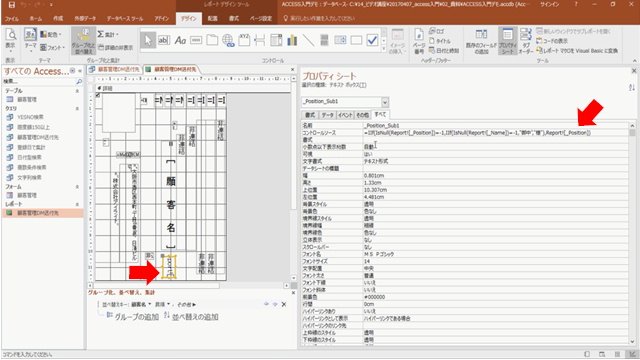Open the 外部データ ribbon tab

point(85,18)
